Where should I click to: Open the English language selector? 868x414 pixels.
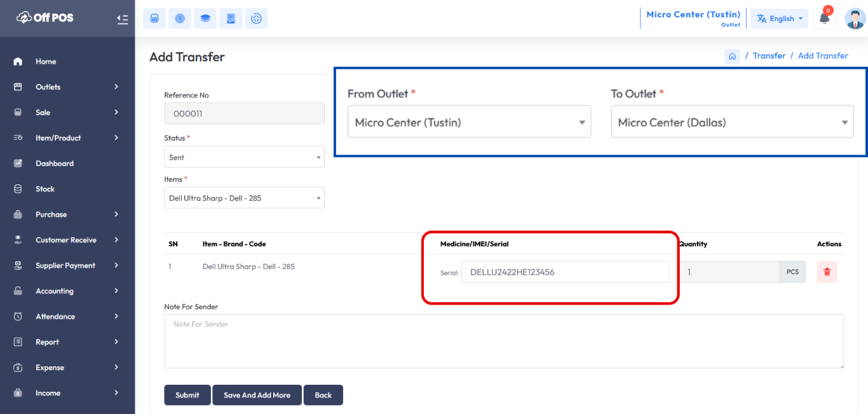coord(780,18)
